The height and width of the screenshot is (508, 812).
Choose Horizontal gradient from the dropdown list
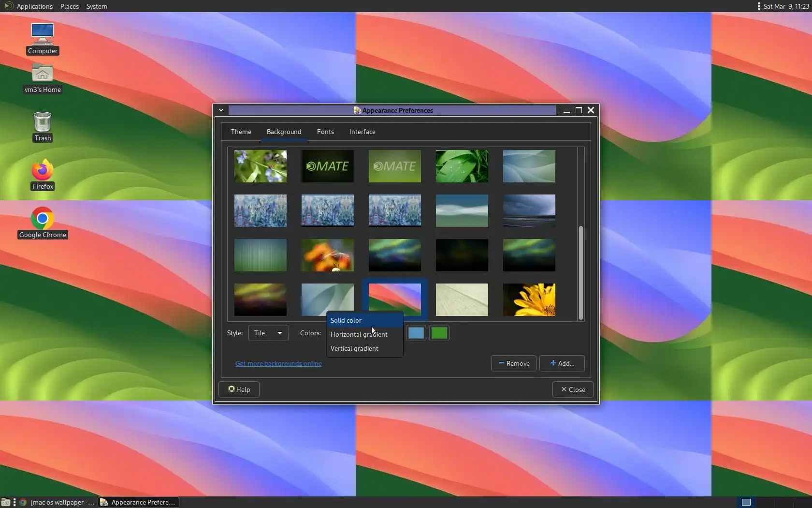pos(365,334)
